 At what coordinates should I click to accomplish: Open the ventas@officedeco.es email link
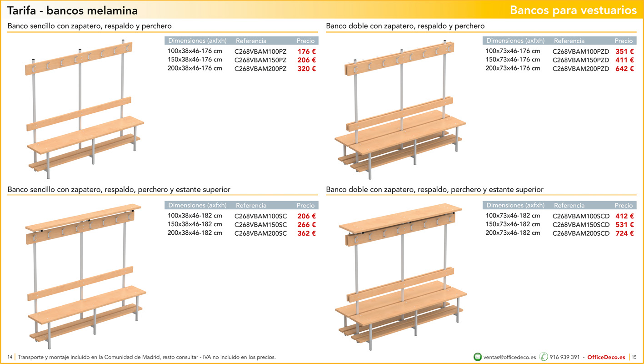coord(509,357)
